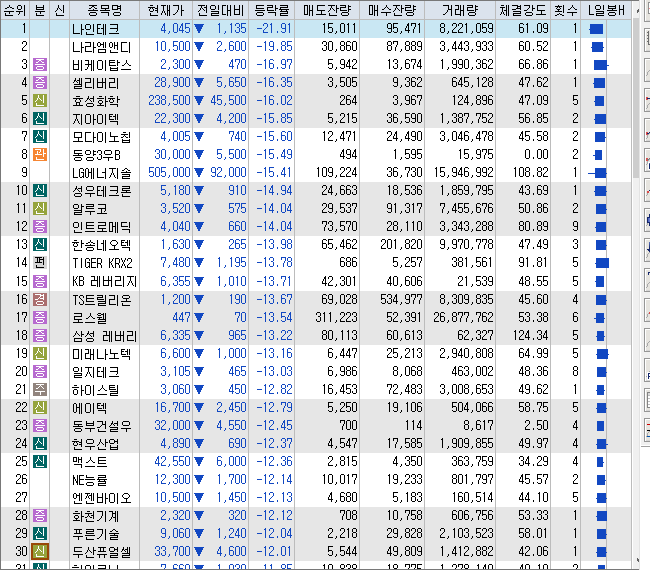650x570 pixels.
Task: Click the 신 badge in 효성화학 row
Action: (x=40, y=100)
